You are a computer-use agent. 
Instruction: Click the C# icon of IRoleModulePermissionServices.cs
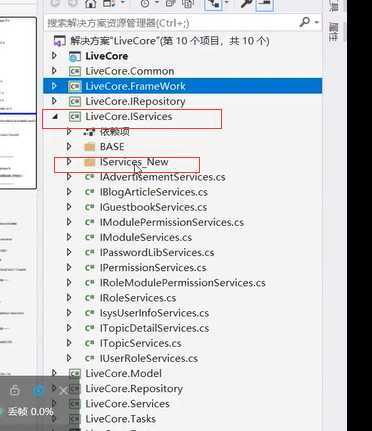point(89,283)
